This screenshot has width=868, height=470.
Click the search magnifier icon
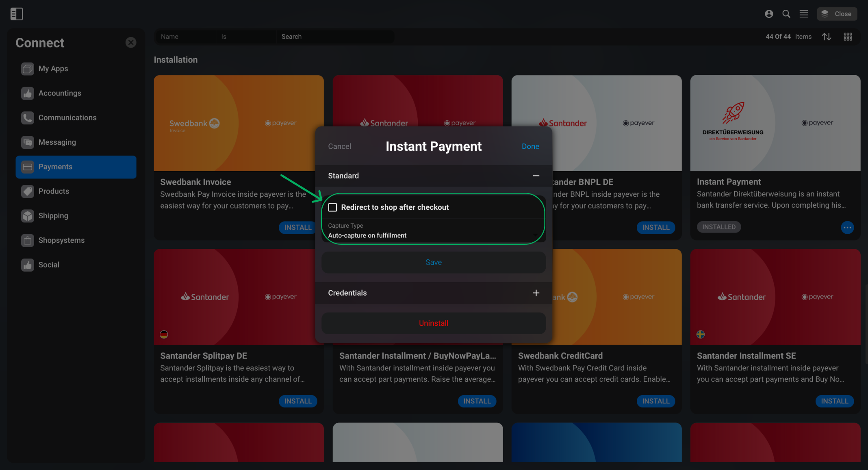point(786,14)
